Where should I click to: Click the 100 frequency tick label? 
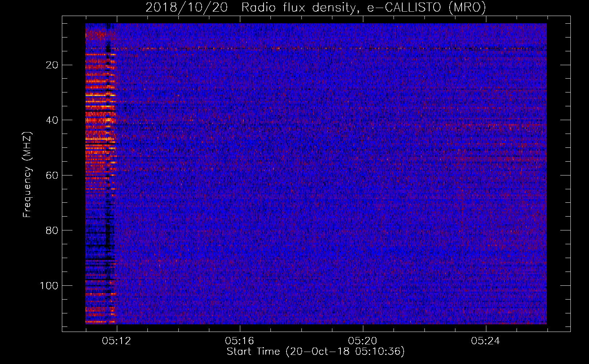[x=49, y=286]
